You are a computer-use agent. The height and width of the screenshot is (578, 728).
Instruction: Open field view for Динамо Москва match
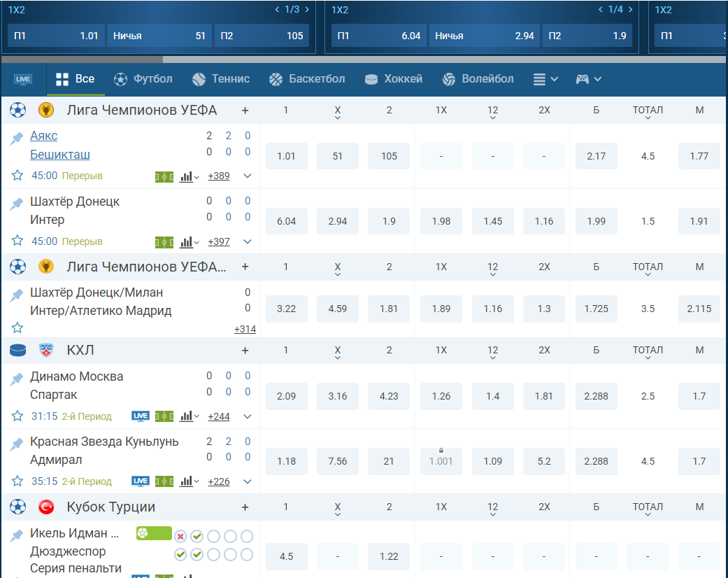(x=164, y=416)
